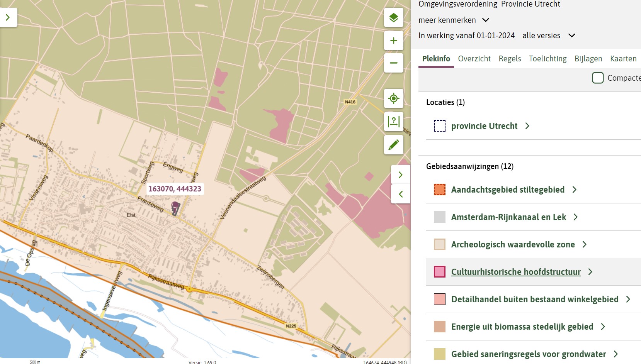
Task: Click the Elst place name on map
Action: click(131, 215)
